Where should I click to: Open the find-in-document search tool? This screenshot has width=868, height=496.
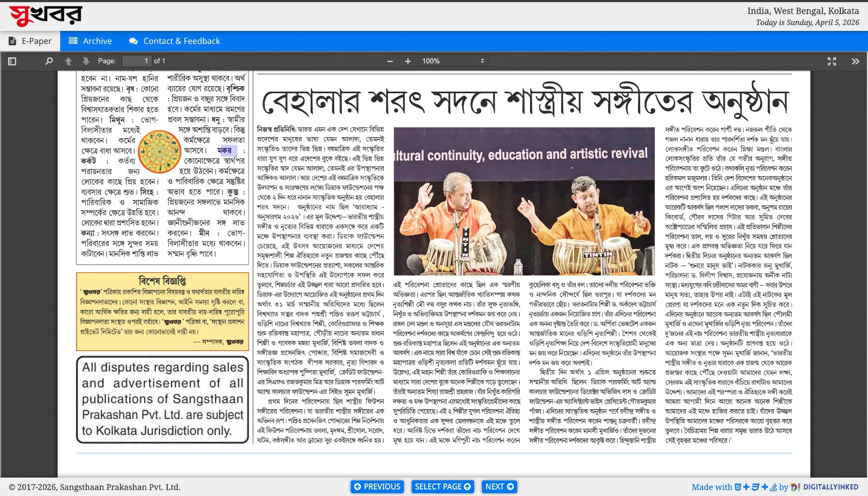[49, 61]
